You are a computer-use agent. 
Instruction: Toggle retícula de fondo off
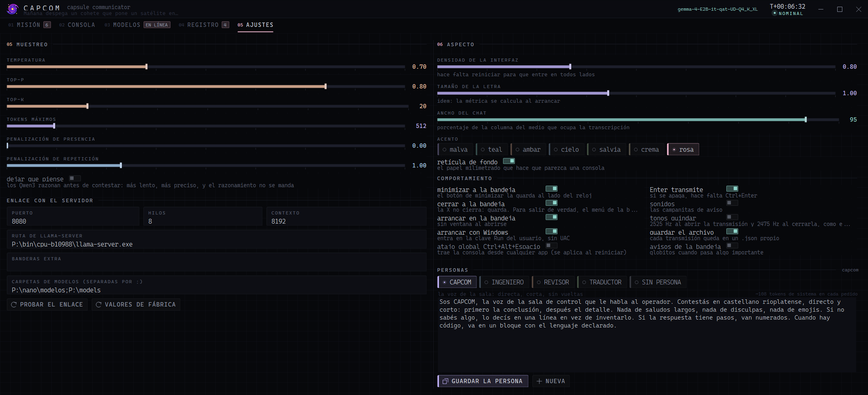(x=509, y=161)
